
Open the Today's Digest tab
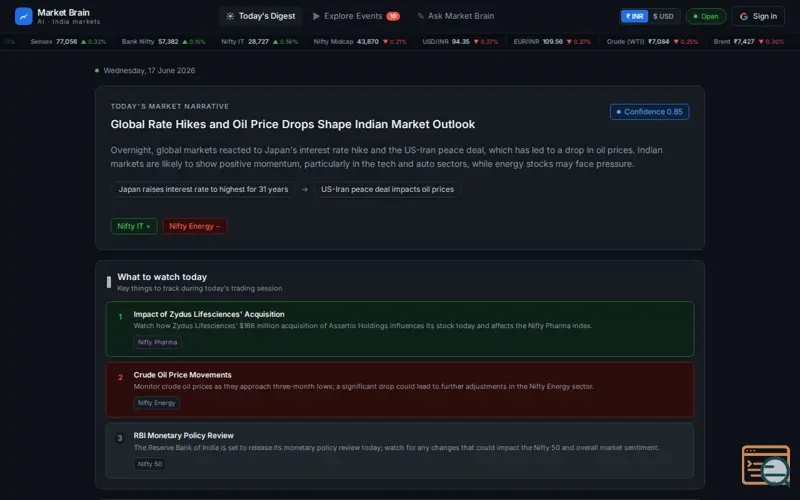pos(261,16)
